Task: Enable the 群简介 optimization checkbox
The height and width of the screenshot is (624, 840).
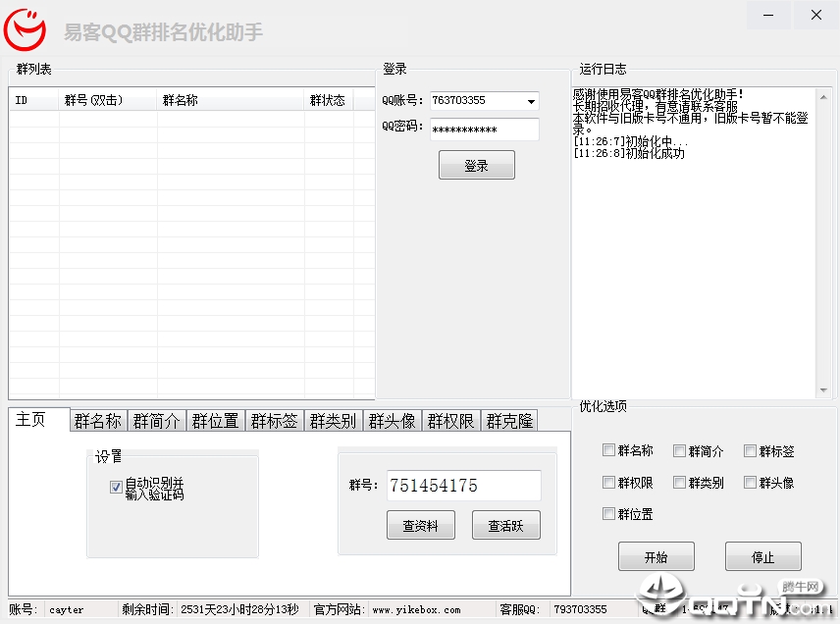Action: pos(679,450)
